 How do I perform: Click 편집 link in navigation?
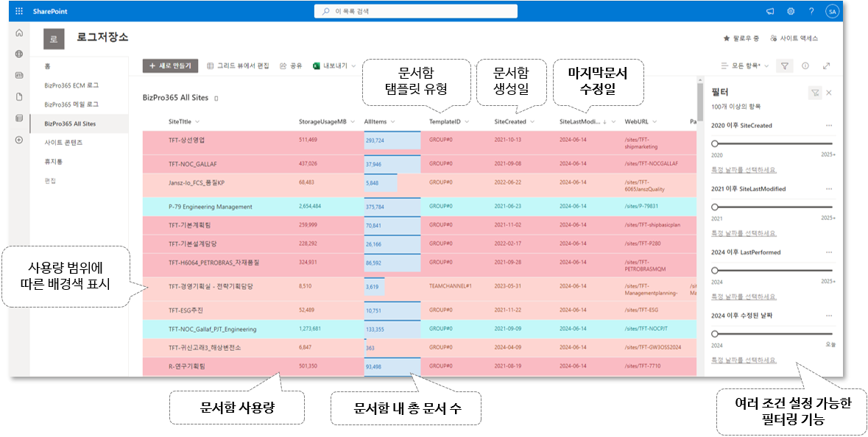[50, 181]
